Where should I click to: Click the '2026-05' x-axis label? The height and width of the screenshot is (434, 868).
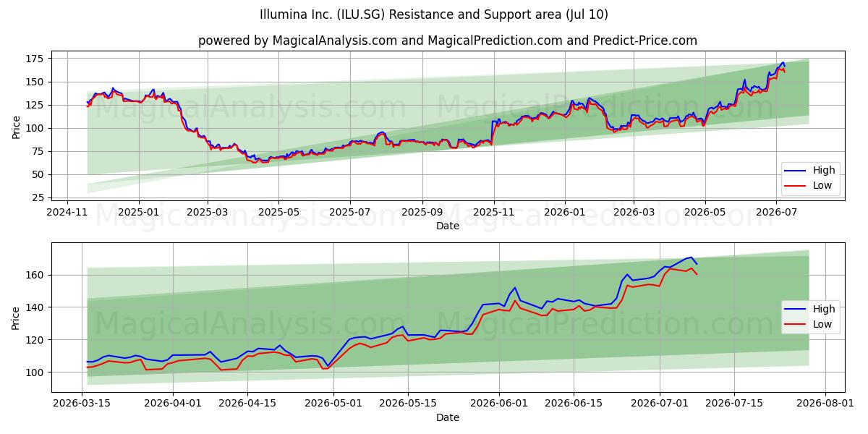point(705,213)
